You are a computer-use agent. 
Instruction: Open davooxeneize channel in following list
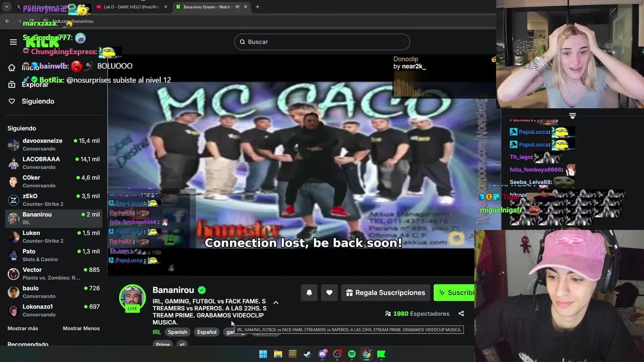53,144
